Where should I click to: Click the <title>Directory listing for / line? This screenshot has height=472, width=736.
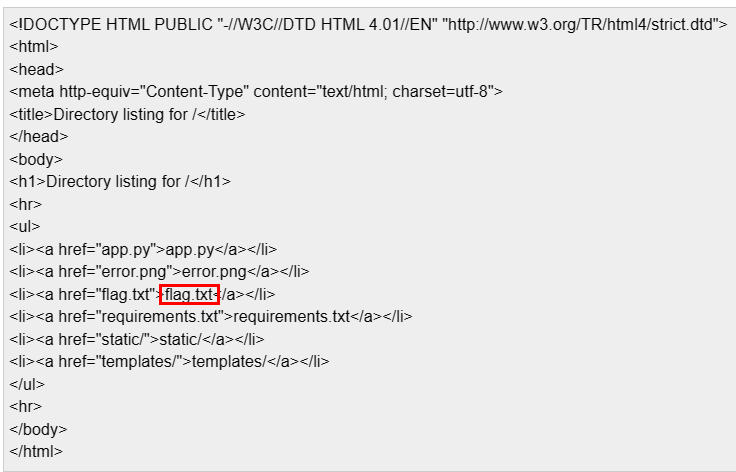tap(127, 114)
